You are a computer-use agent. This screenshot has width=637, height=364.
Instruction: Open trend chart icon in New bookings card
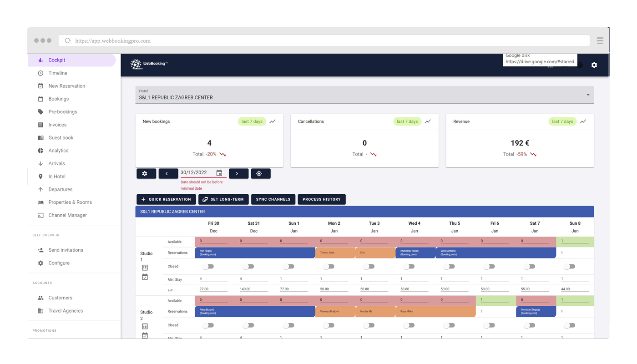(272, 121)
